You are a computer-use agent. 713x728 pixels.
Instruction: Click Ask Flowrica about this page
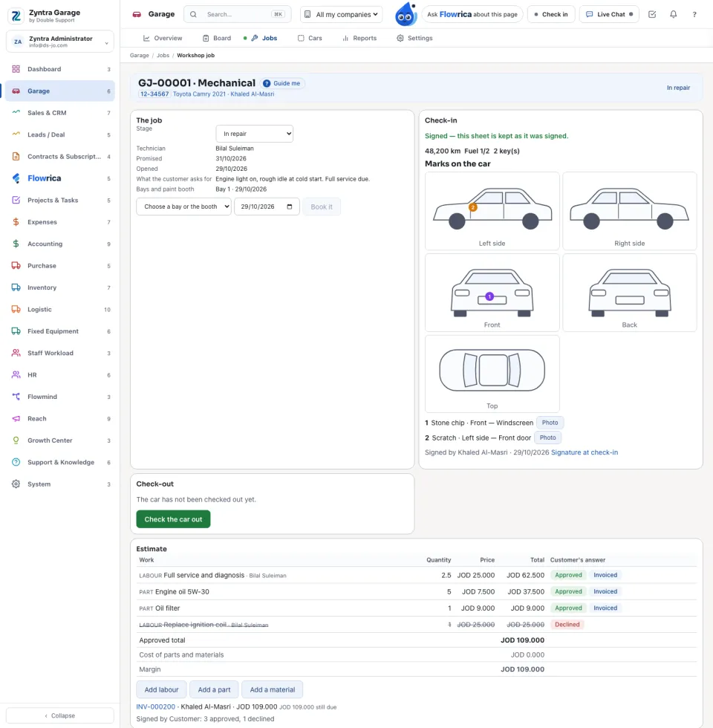pyautogui.click(x=472, y=14)
